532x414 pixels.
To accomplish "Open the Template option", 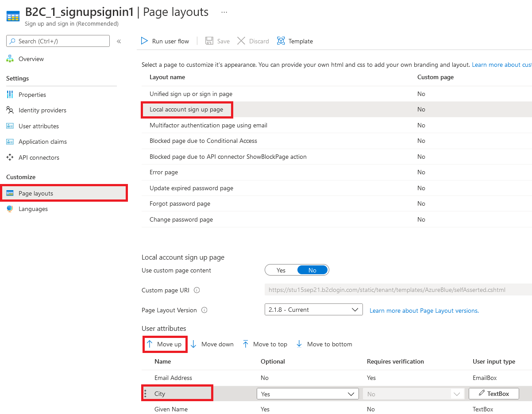I will pos(281,41).
